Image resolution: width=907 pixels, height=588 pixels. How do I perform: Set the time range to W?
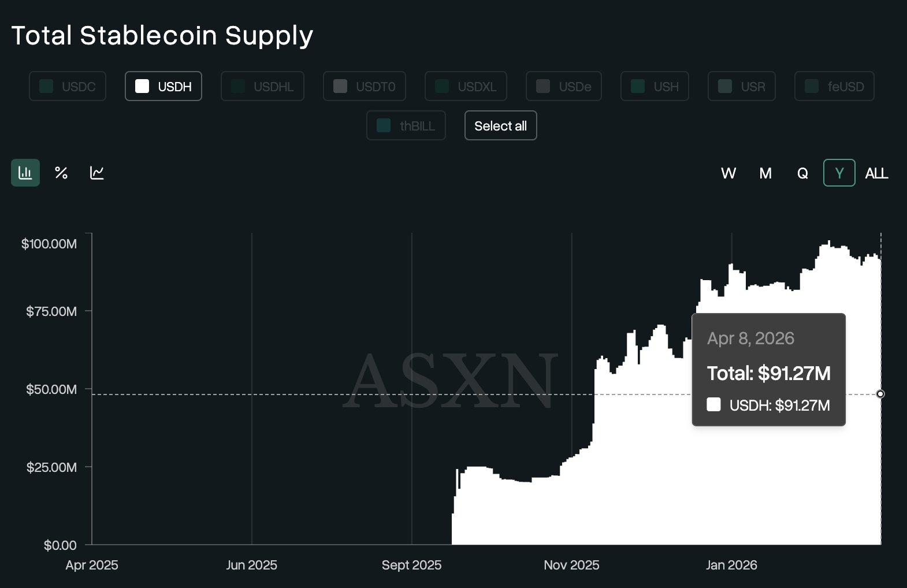[728, 173]
